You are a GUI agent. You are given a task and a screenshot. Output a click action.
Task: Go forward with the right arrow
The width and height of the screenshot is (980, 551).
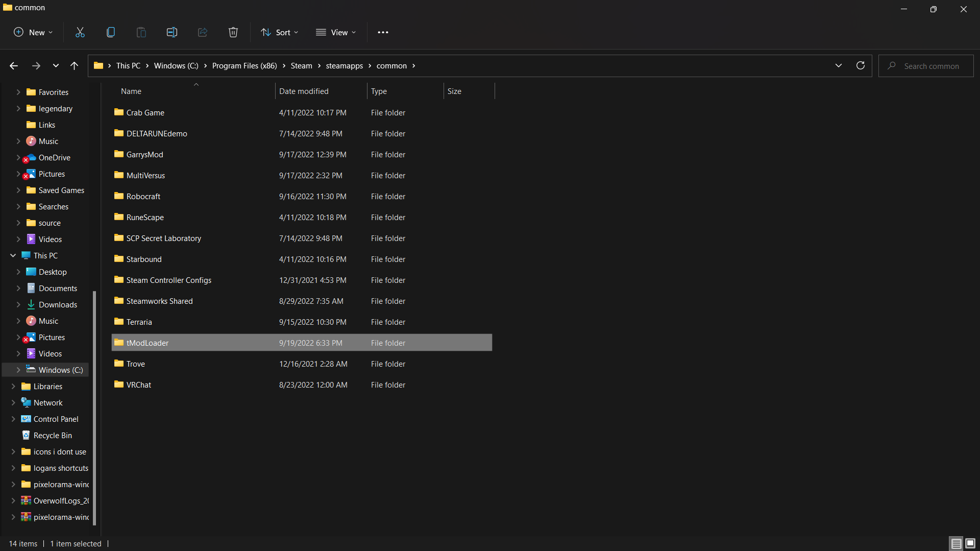pos(36,66)
